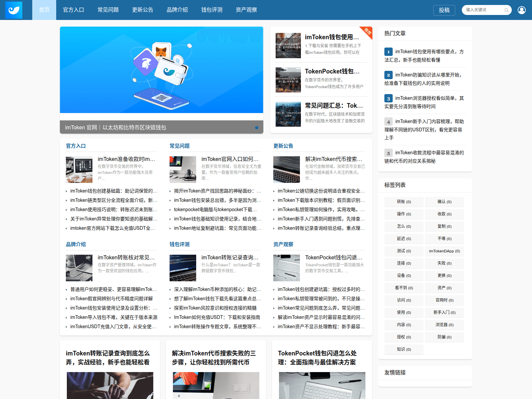Open imToken转账记录查询 article thumbnail
Screen dimensions: 532x399
click(183, 268)
